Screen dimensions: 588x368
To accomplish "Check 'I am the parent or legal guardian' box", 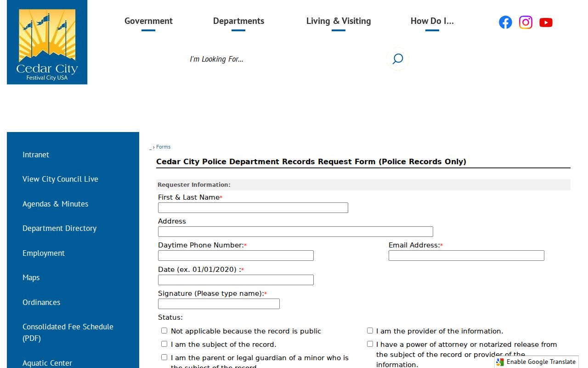I will pyautogui.click(x=164, y=357).
